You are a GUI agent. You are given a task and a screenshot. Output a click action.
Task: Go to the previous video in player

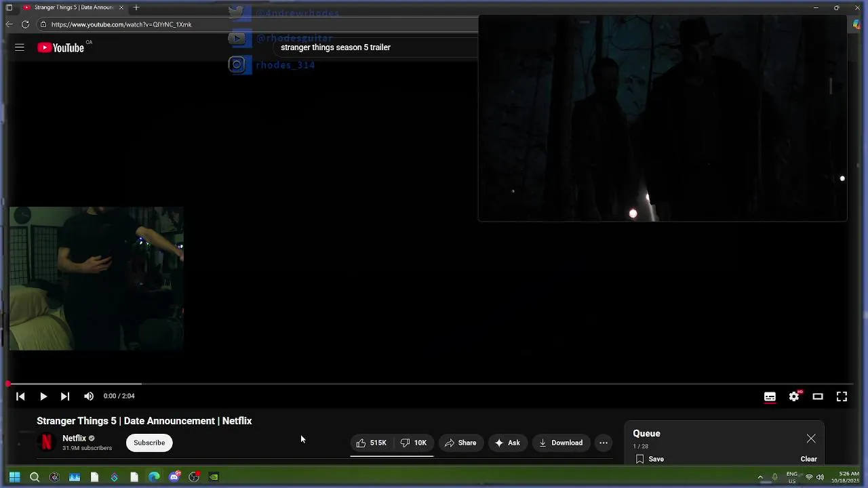point(20,396)
